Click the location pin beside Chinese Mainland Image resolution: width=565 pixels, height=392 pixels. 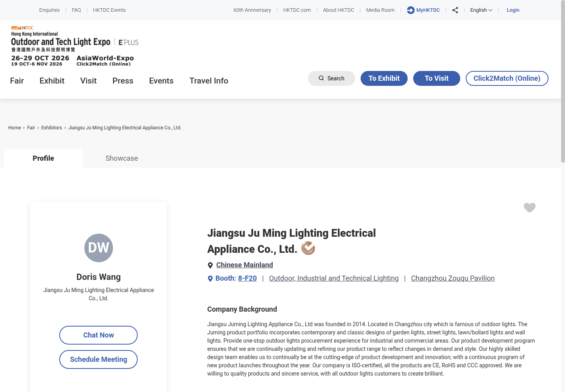pos(210,265)
